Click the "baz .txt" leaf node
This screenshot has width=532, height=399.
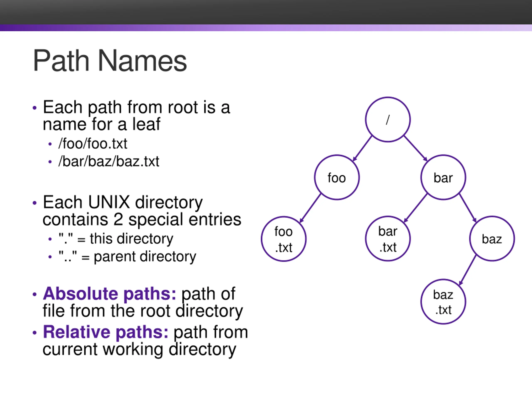click(x=443, y=302)
